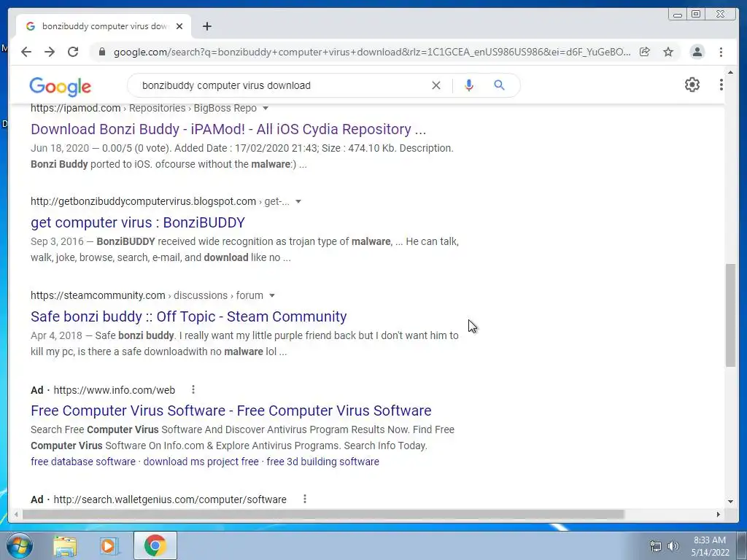Open Windows Explorer from taskbar
The height and width of the screenshot is (560, 747).
(65, 545)
